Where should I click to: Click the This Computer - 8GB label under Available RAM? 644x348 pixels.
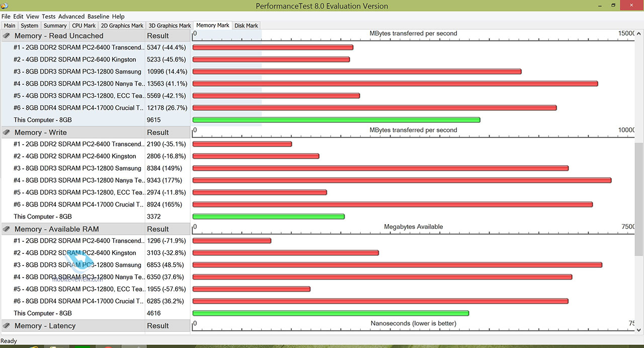[43, 313]
